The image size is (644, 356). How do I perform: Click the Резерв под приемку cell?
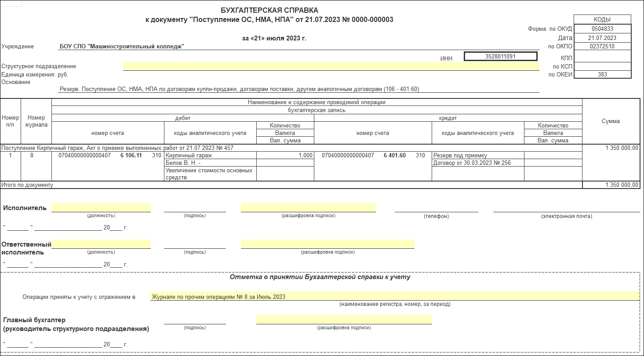pos(478,156)
